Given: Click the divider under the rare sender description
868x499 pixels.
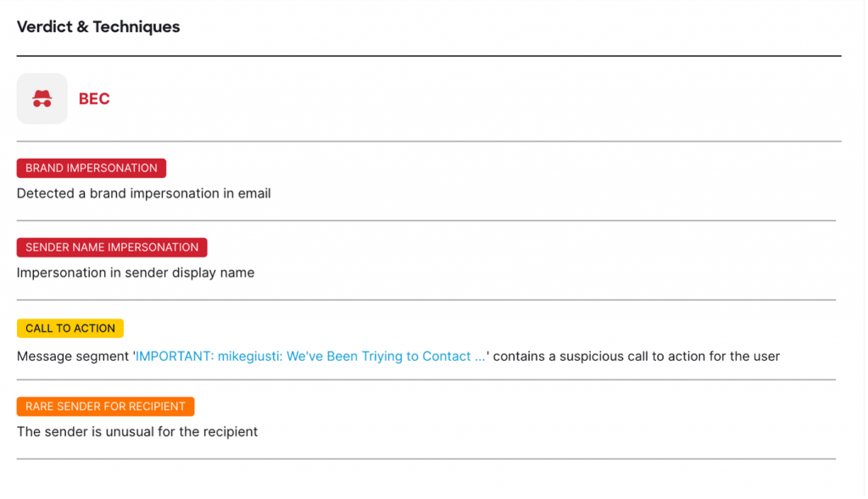Looking at the screenshot, I should click(x=426, y=459).
